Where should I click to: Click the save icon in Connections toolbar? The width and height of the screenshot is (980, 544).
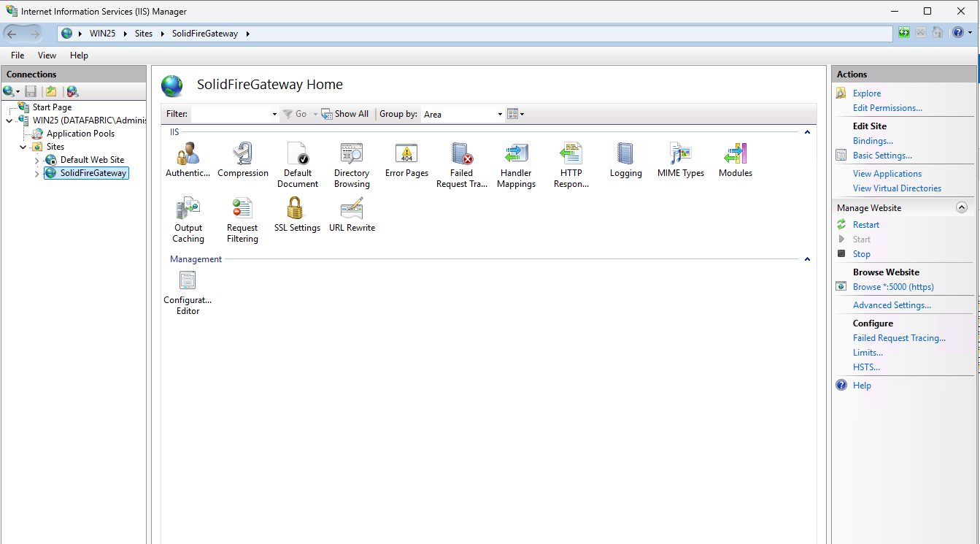click(31, 91)
